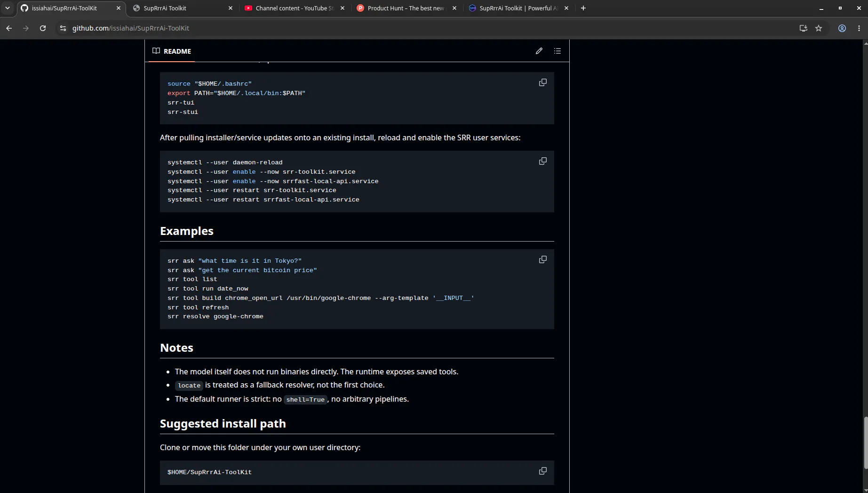Copy the source bashrc code block
Image resolution: width=868 pixels, height=493 pixels.
(x=543, y=82)
